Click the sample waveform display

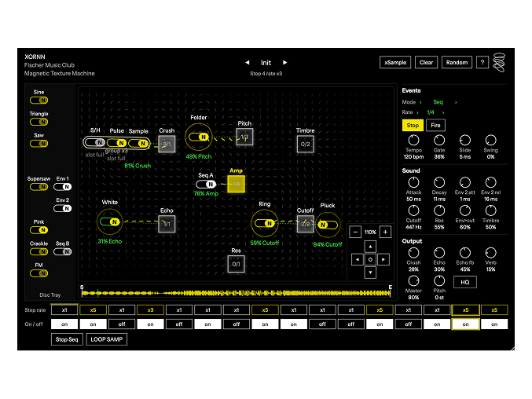[x=237, y=293]
